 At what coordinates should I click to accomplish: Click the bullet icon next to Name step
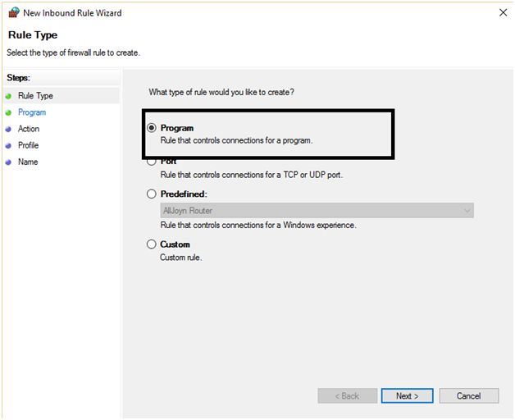point(8,162)
